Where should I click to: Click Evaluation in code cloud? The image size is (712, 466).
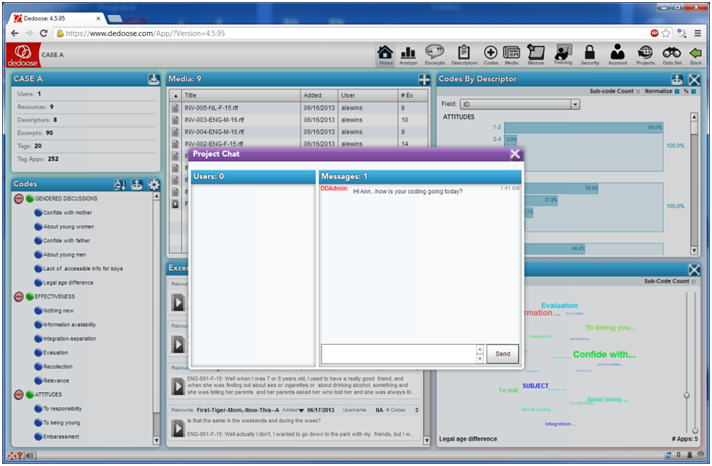point(559,306)
